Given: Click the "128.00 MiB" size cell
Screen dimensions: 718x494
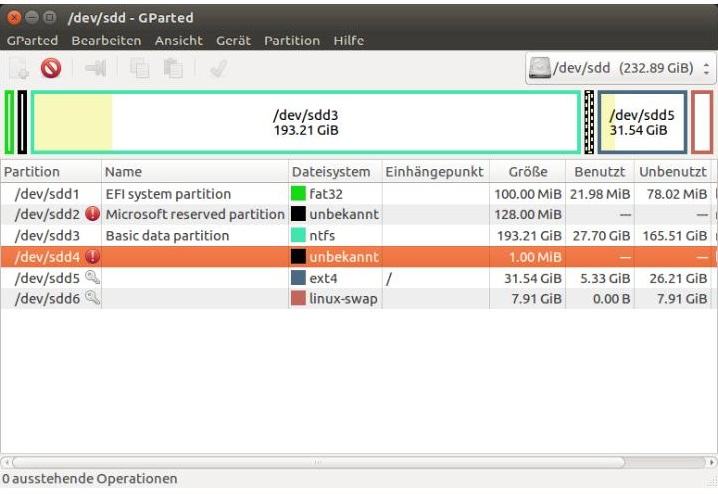Looking at the screenshot, I should click(x=528, y=214).
